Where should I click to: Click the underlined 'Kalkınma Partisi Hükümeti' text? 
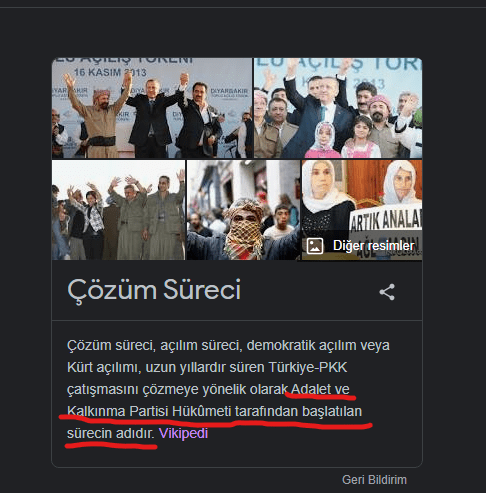point(149,411)
